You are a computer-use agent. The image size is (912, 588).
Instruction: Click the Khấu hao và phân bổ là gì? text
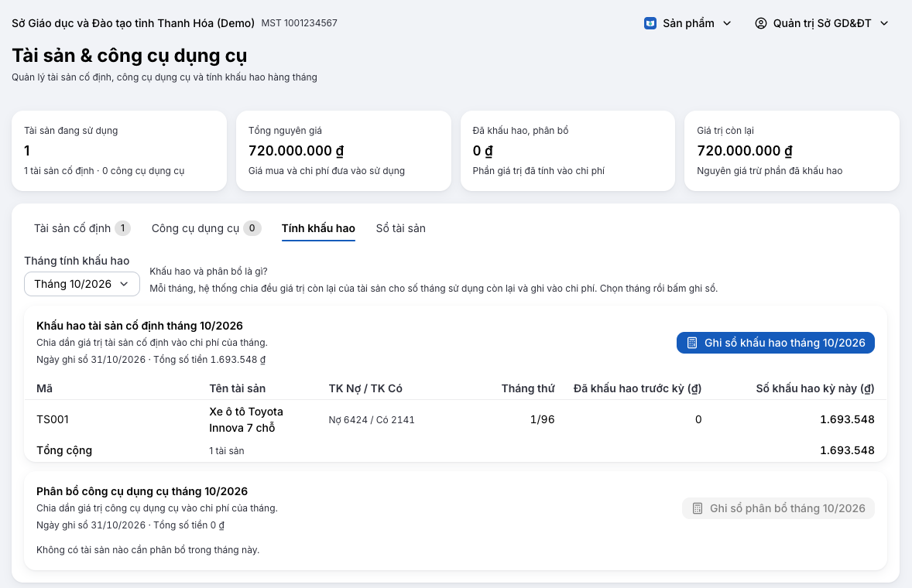click(x=208, y=272)
